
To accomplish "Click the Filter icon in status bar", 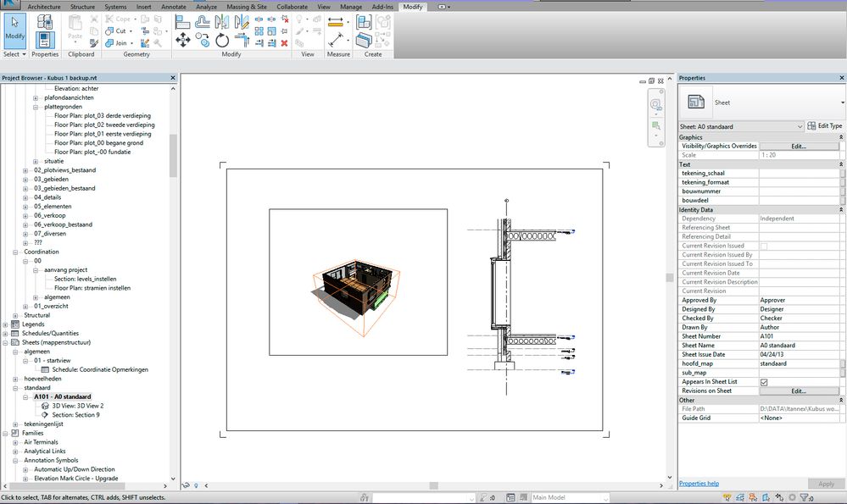I will click(x=805, y=497).
